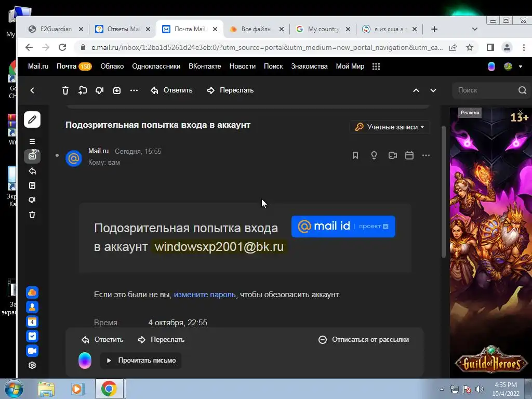Open the Inbox folder icon with the 99+ badge
Image resolution: width=532 pixels, height=399 pixels.
pos(32,156)
